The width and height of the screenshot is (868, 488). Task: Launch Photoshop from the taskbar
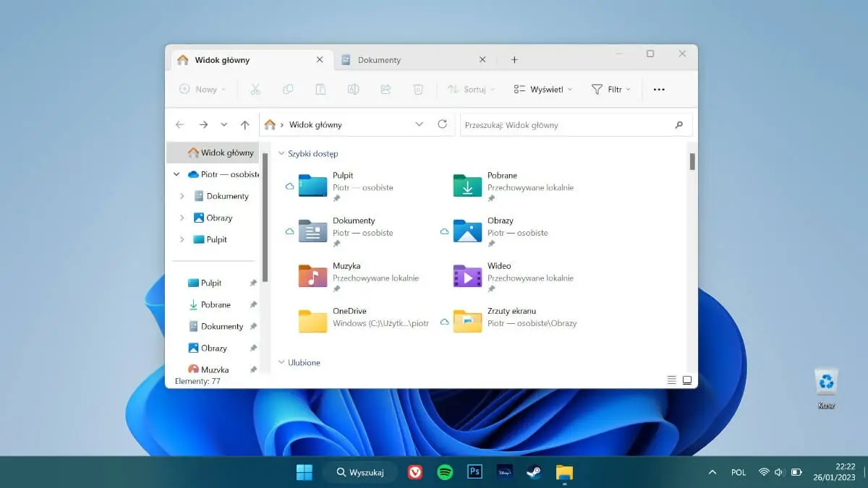point(475,472)
